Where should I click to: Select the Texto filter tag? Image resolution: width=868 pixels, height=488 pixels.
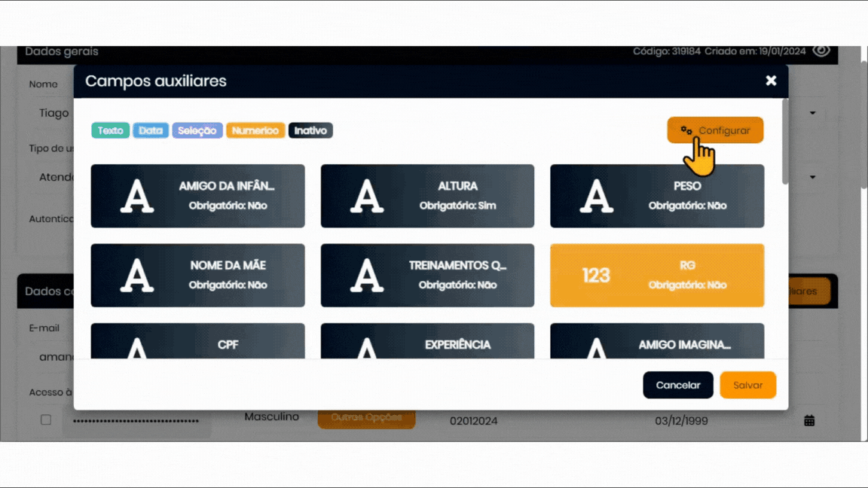tap(110, 130)
